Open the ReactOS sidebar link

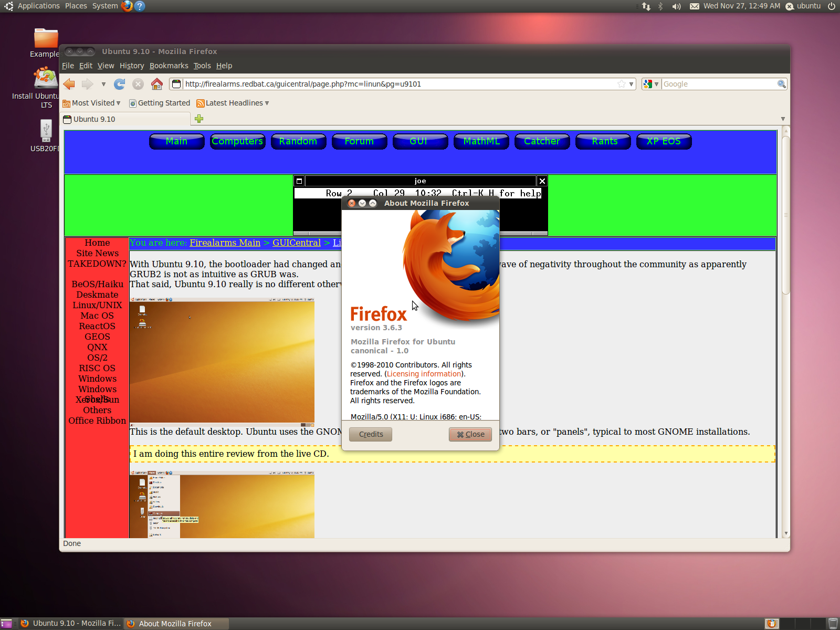97,326
